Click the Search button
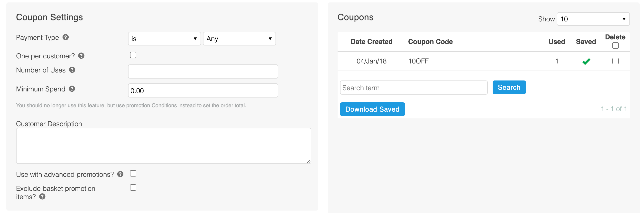The image size is (644, 213). click(509, 87)
